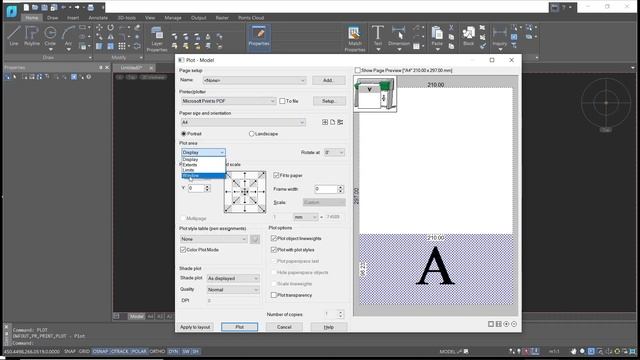Click the Open file quick-access icon
The width and height of the screenshot is (640, 360).
tap(35, 7)
